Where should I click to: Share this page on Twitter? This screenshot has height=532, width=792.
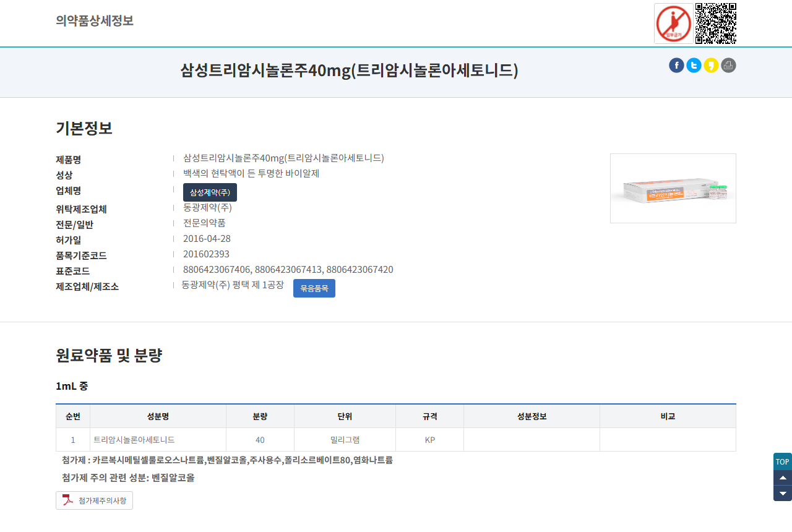tap(694, 66)
